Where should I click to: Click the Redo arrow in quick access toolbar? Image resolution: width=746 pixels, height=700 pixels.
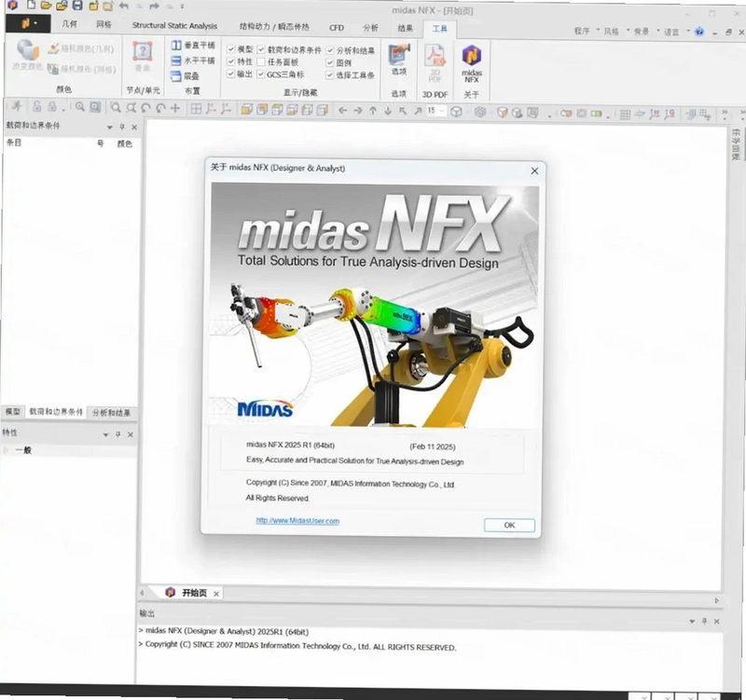(154, 7)
